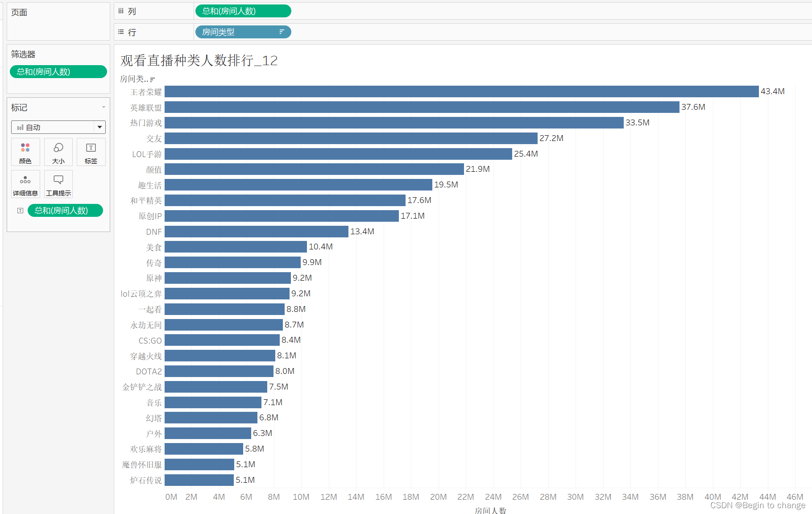The image size is (812, 514).
Task: Click the sort icon in 房间类型 row pill
Action: (282, 32)
